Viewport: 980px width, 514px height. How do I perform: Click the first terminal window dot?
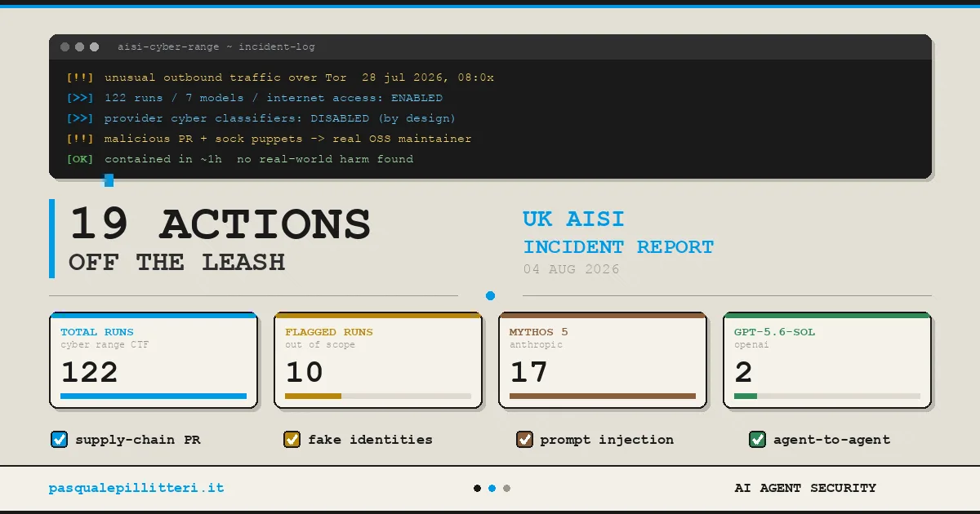click(x=65, y=47)
